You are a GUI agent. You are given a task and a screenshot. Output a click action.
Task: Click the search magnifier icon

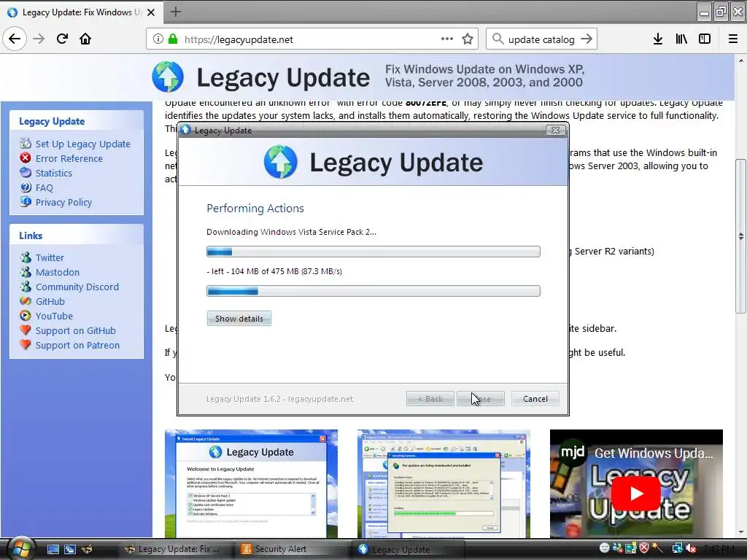click(x=498, y=39)
